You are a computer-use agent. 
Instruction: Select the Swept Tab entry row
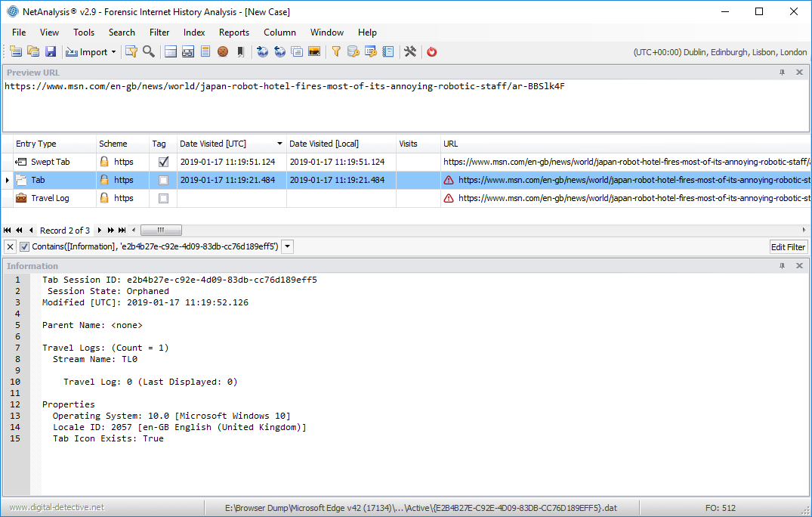click(406, 162)
